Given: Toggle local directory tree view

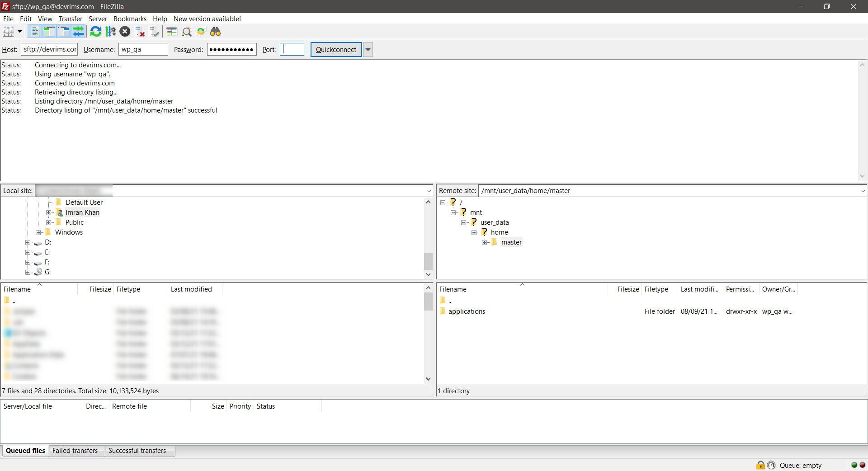Looking at the screenshot, I should (x=49, y=32).
